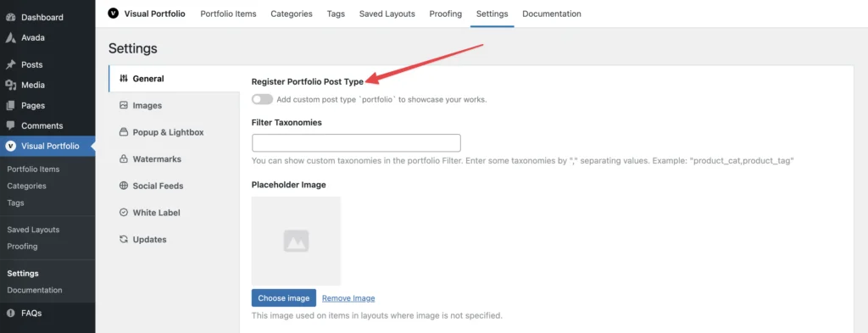Switch to the White Label settings tab
The height and width of the screenshot is (333, 868).
(175, 213)
